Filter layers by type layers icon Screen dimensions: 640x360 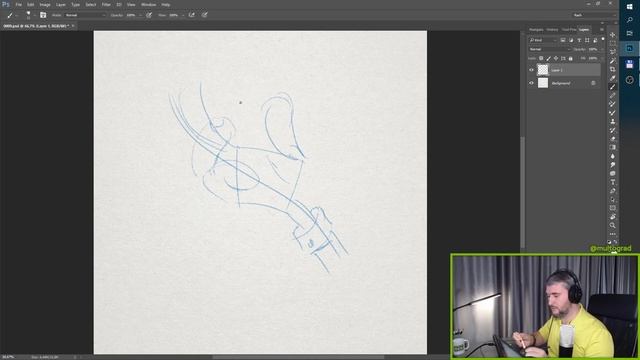(x=579, y=40)
